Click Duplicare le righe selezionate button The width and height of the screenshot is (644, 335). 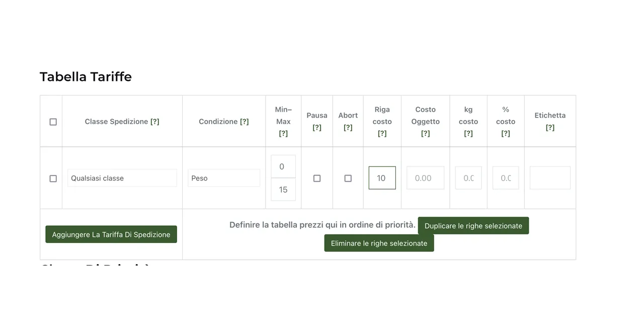click(473, 226)
